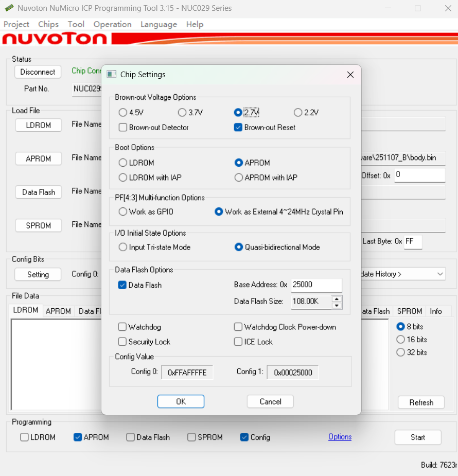Turn on the Watchdog checkbox
The width and height of the screenshot is (458, 476).
(x=122, y=327)
